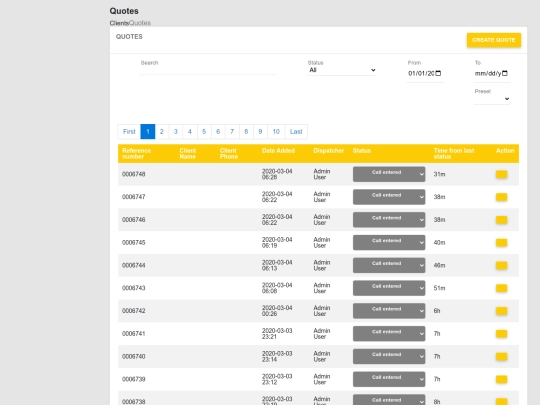Click the From date field

[x=425, y=73]
